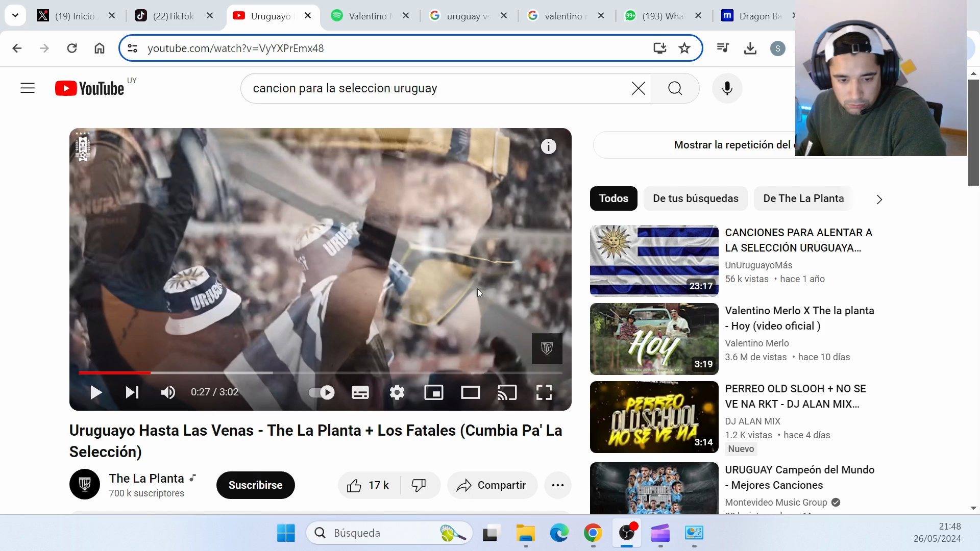Dislike the video
This screenshot has height=551, width=980.
pyautogui.click(x=420, y=485)
